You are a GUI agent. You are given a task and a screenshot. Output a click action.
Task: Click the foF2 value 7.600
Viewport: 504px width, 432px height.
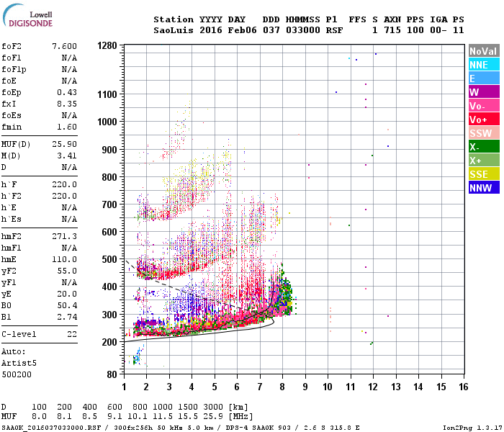(x=64, y=46)
